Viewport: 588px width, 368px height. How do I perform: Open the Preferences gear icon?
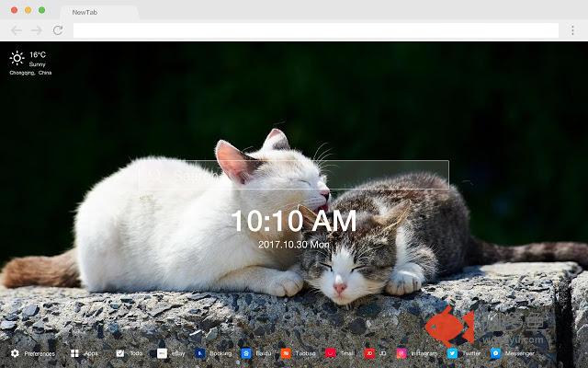(x=15, y=353)
